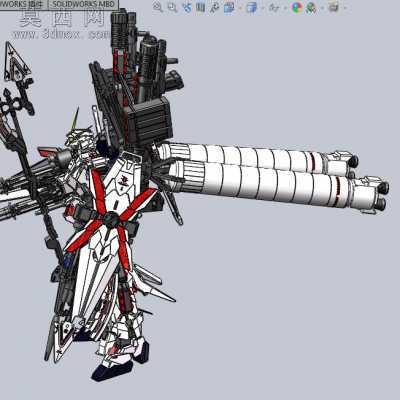400x400 pixels.
Task: Click the Display Style icon
Action: tap(251, 7)
